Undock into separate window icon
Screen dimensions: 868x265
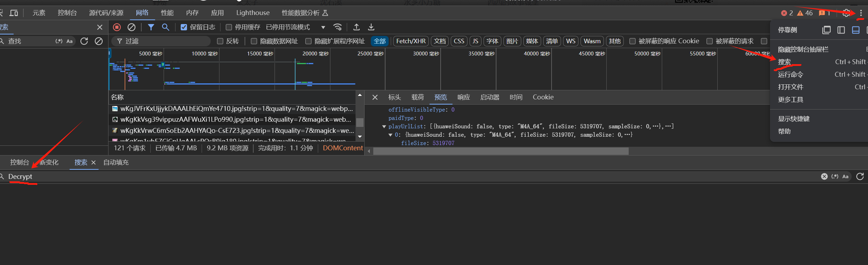point(826,30)
